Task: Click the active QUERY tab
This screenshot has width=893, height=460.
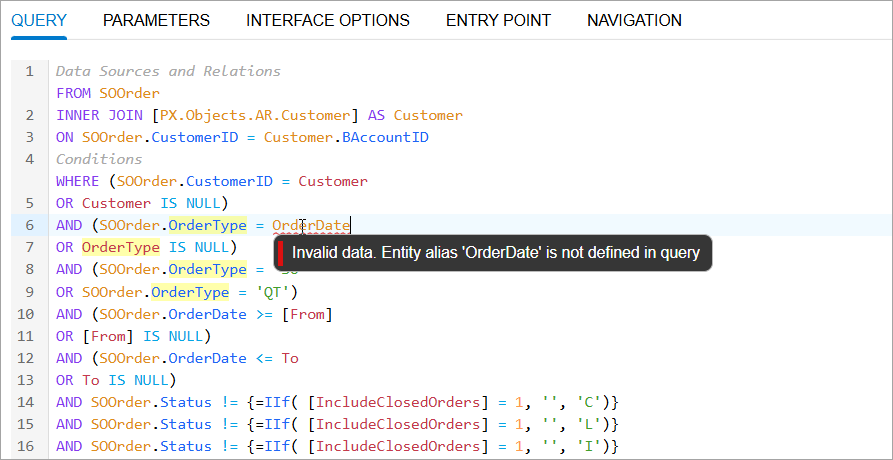Action: (39, 20)
